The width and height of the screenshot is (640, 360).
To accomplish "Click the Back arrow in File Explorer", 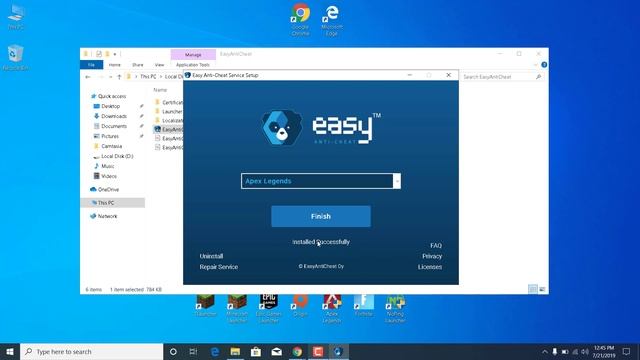I will coord(88,77).
